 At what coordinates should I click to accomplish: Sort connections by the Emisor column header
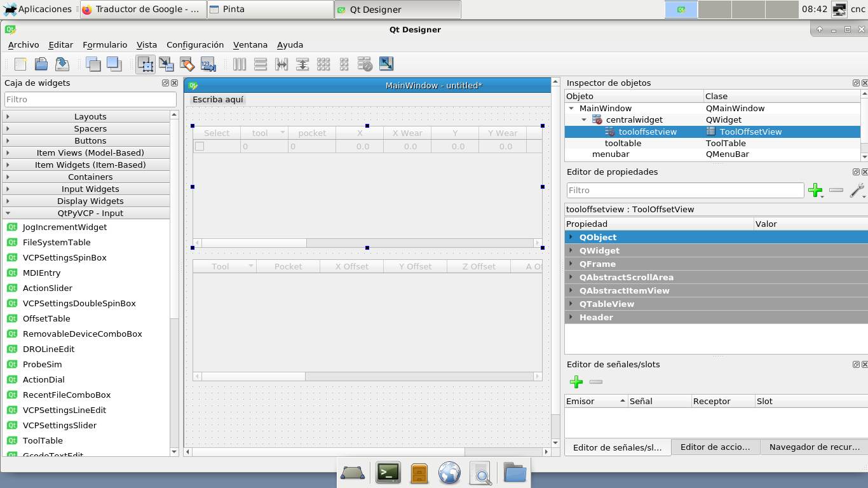pyautogui.click(x=596, y=401)
